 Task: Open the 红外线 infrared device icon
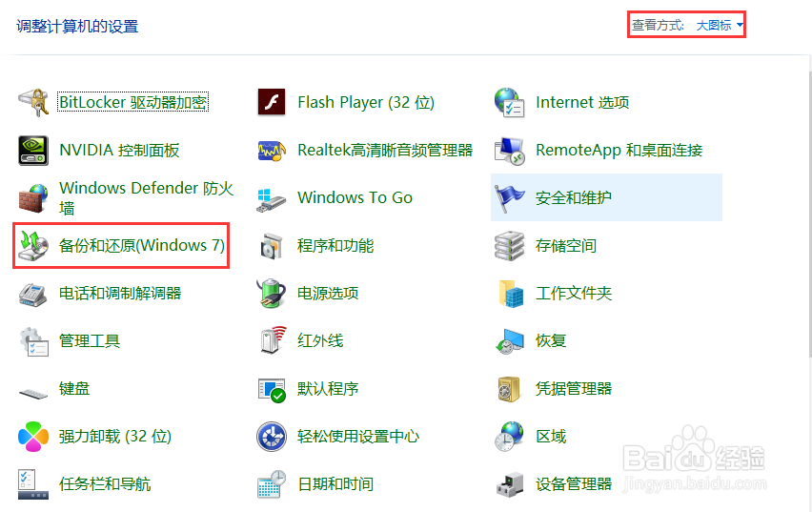[x=273, y=340]
